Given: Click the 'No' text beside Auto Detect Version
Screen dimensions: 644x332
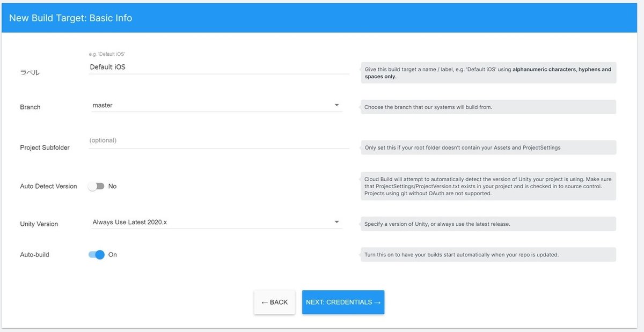Looking at the screenshot, I should click(x=112, y=186).
